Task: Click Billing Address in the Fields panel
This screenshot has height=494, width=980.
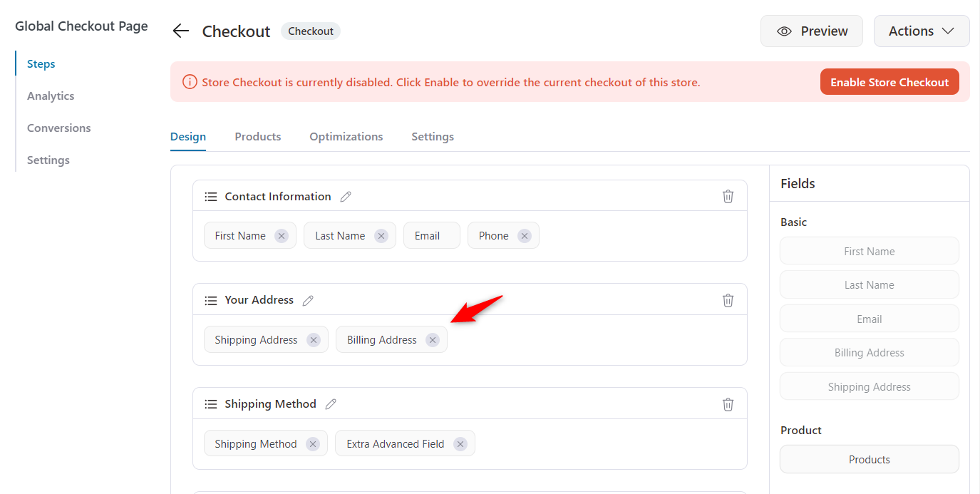Action: [x=870, y=352]
